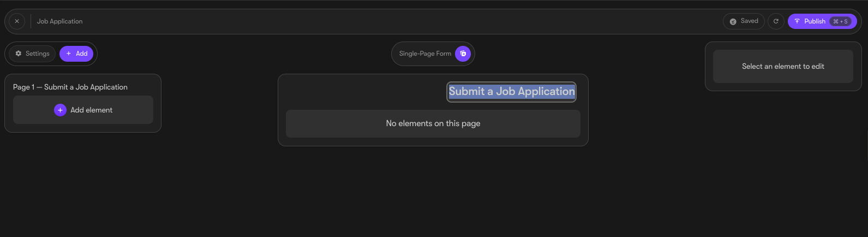Click the gear icon in the Settings button
This screenshot has height=237, width=868.
click(x=19, y=54)
